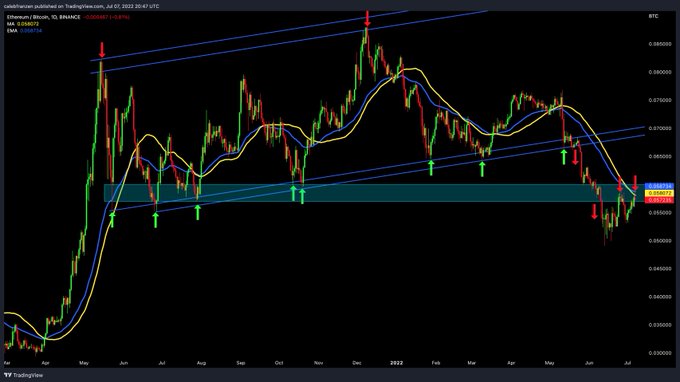Click the Nov label on time axis
Screen dimensions: 680x382
[x=318, y=363]
